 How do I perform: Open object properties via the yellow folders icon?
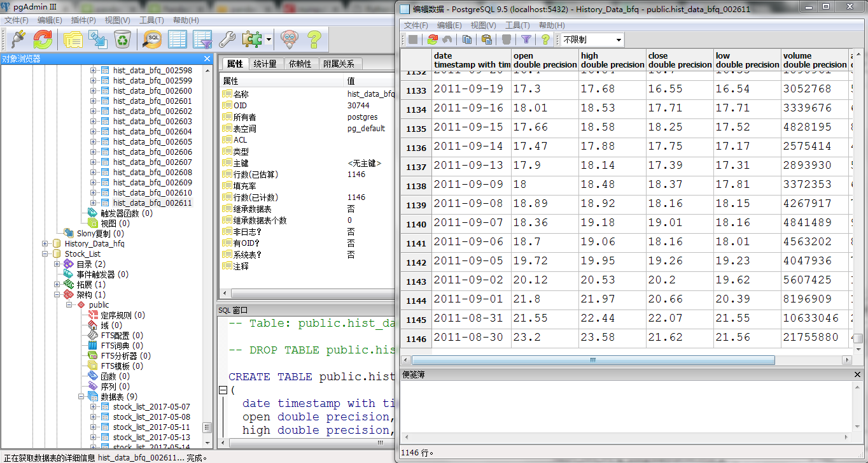point(73,39)
